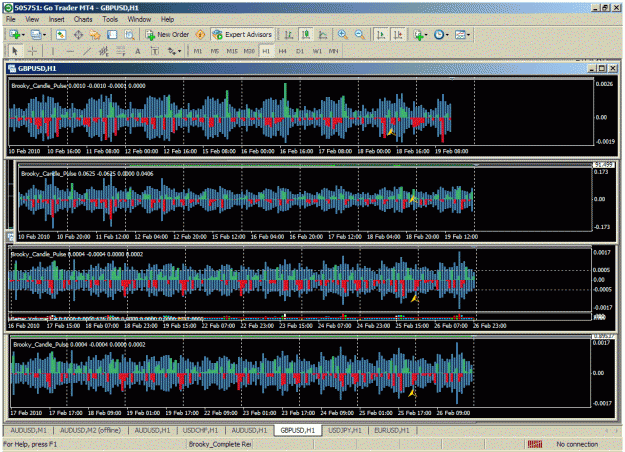Viewport: 625px width, 452px height.
Task: Open the Periods clock icon
Action: tap(439, 35)
